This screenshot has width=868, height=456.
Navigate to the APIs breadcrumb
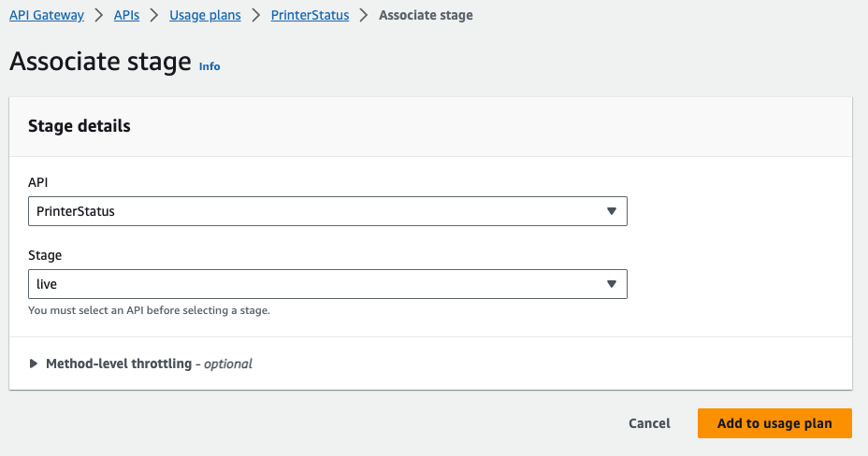(126, 16)
